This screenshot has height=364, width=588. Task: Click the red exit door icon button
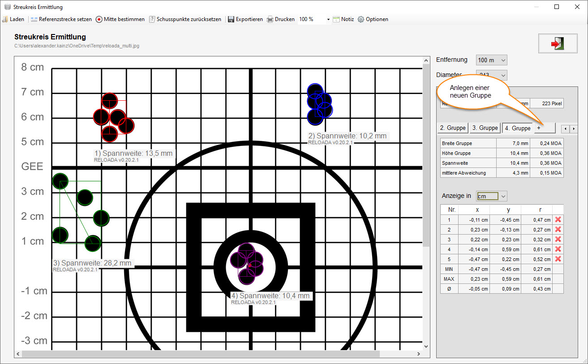tap(558, 43)
